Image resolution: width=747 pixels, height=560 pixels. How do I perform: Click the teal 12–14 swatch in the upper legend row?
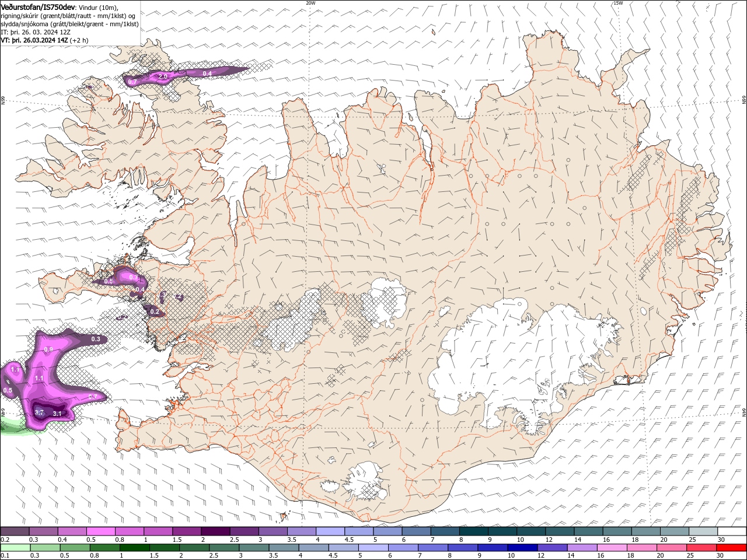tap(560, 531)
